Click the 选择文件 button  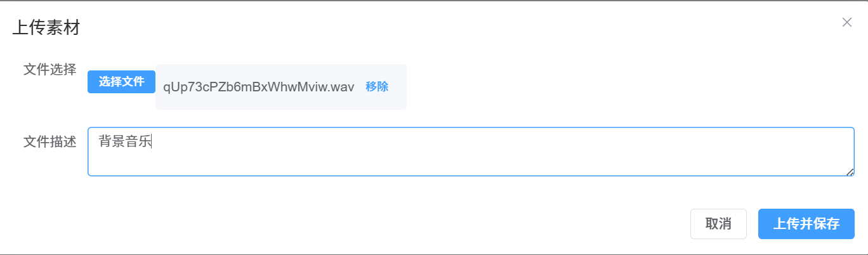point(121,82)
